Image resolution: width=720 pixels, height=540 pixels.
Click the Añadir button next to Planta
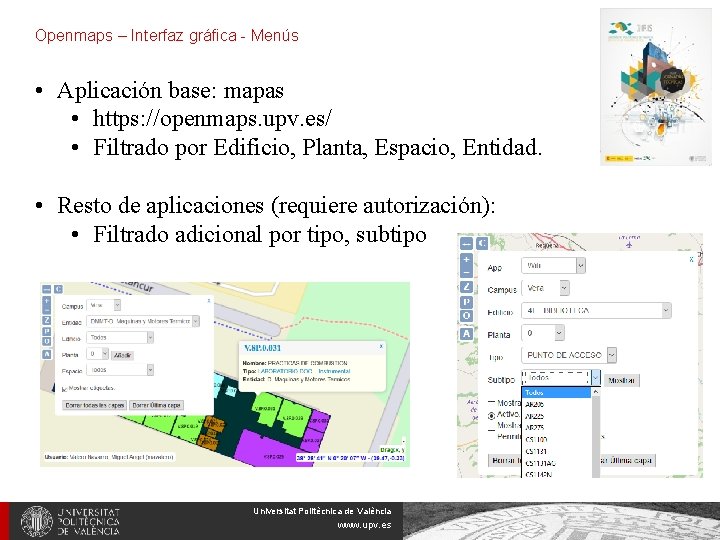coord(123,355)
